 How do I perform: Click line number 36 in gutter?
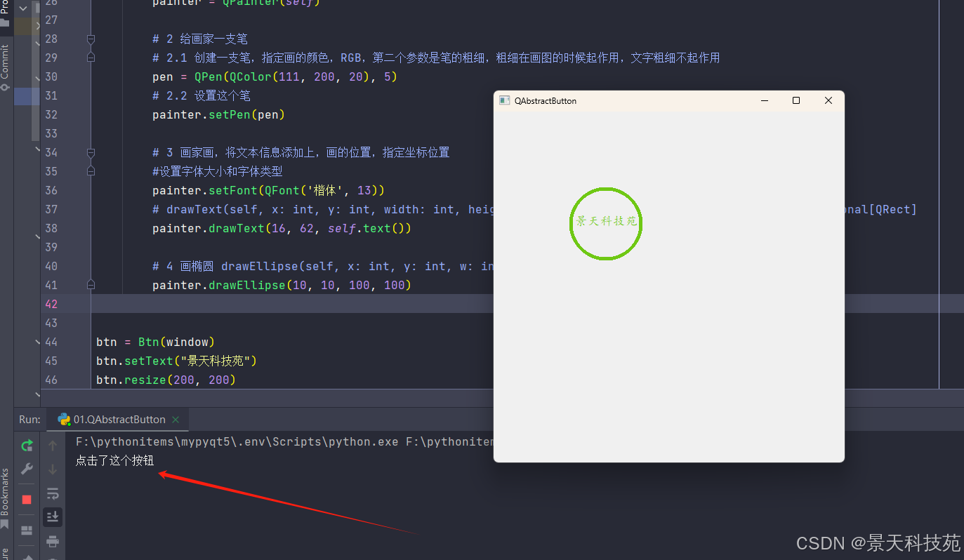point(51,190)
